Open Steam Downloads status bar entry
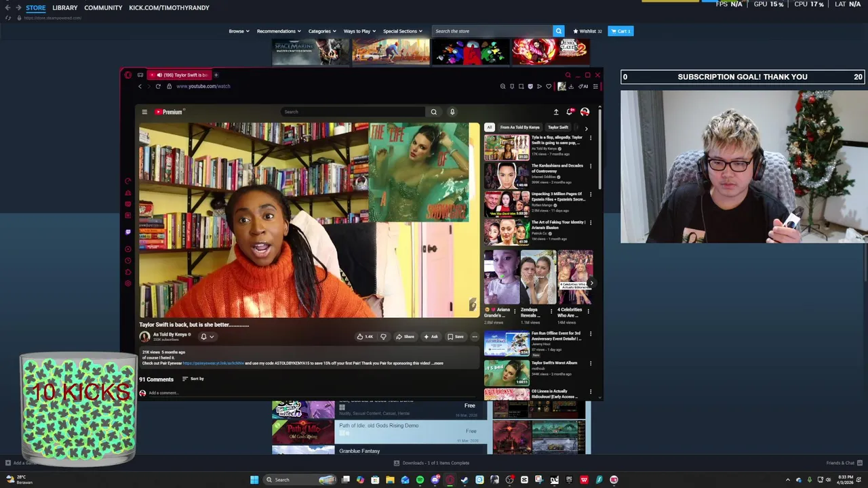 coord(432,463)
